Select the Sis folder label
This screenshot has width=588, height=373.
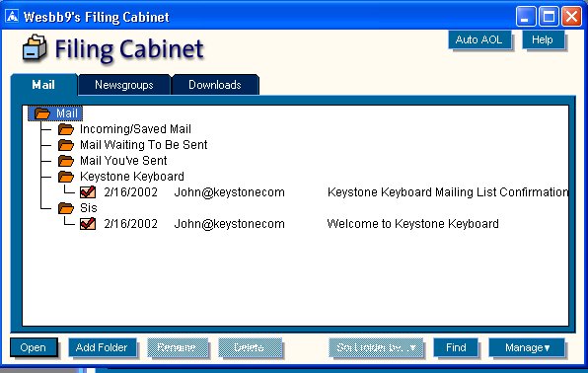point(89,208)
